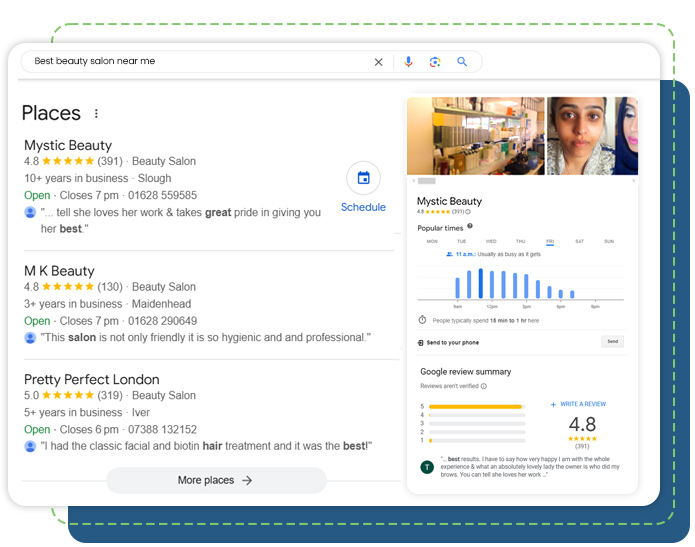
Task: Click the 'classic facial and biotin hair' review snippet
Action: tap(206, 446)
